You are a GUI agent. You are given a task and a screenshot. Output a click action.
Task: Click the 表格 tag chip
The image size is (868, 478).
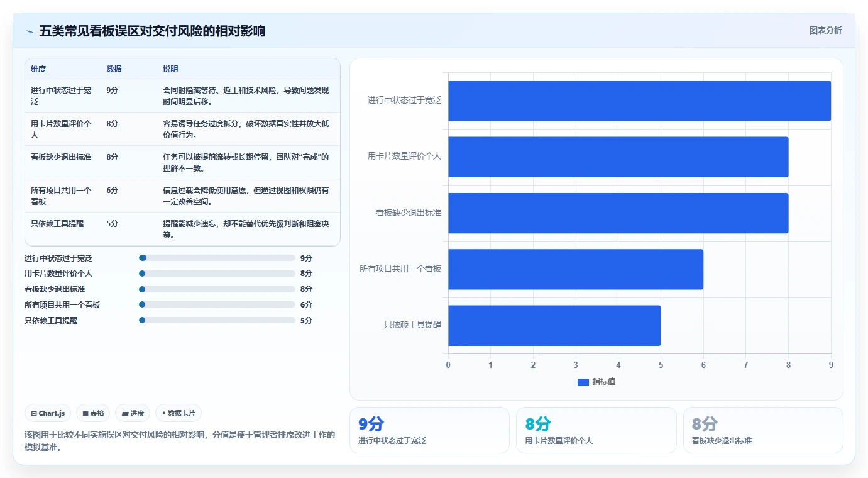(x=93, y=413)
